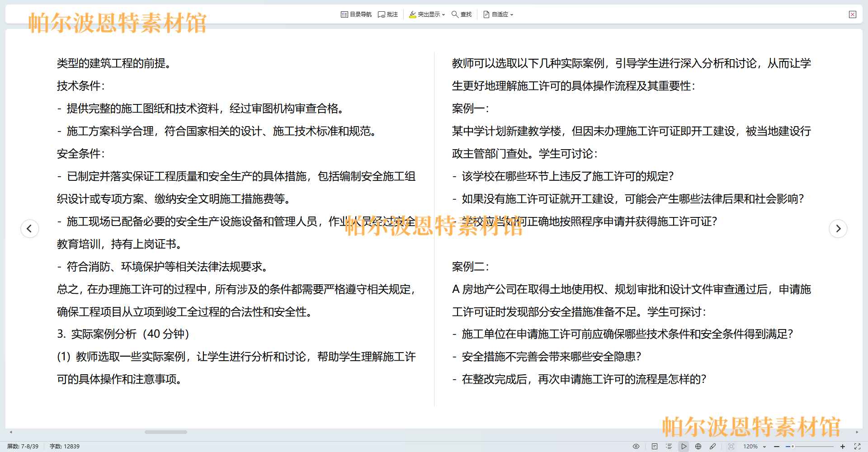The image size is (868, 452).
Task: Open the 突出显示 highlight dropdown
Action: pyautogui.click(x=427, y=14)
